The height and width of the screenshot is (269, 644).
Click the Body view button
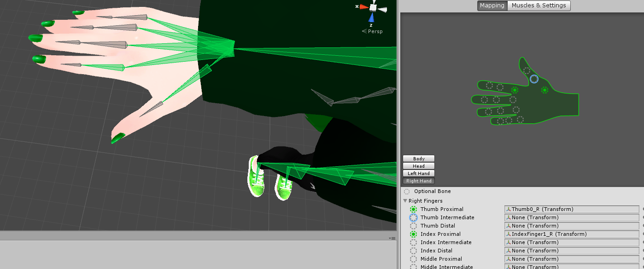419,159
